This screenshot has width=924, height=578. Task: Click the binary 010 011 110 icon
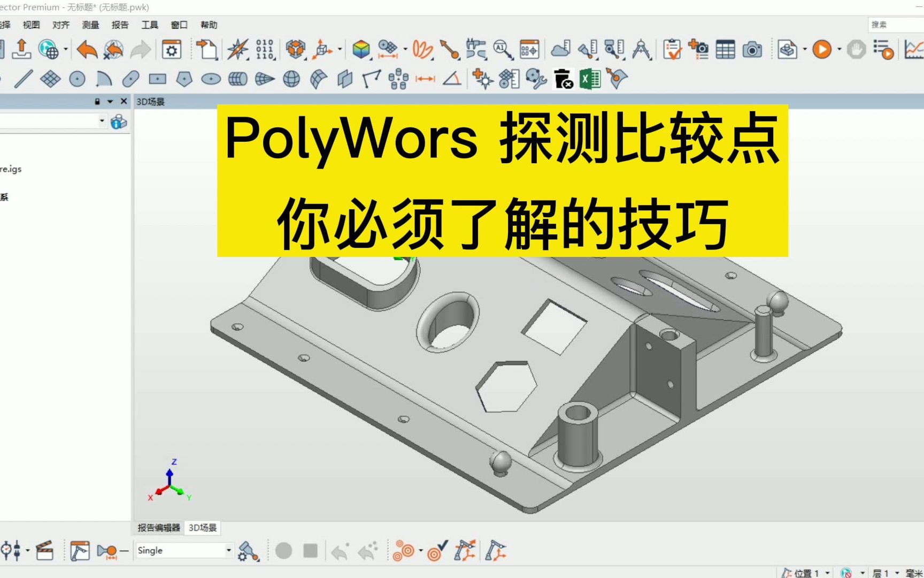(x=265, y=49)
